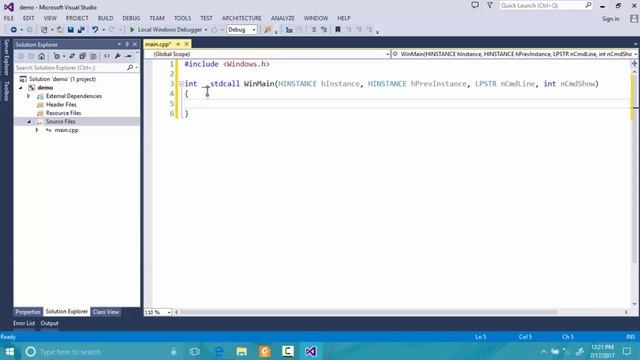Screen dimensions: 640x360
Task: Open the Output panel
Action: point(49,323)
